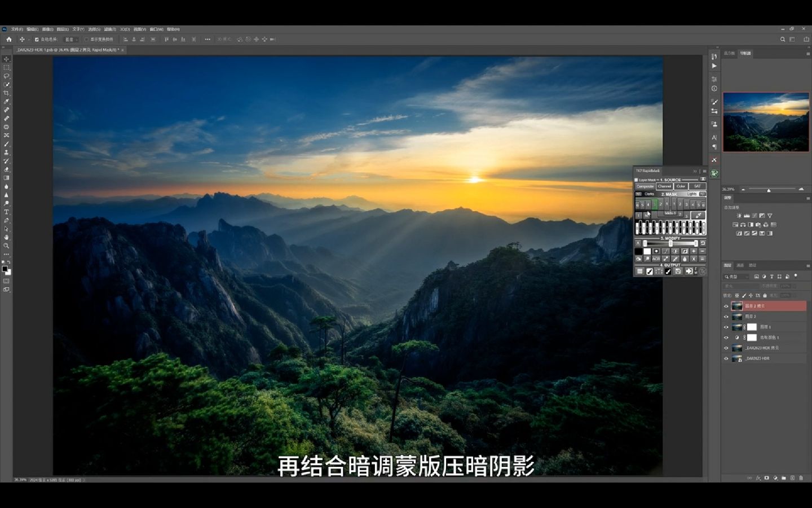The width and height of the screenshot is (812, 508).
Task: Click the text layer filter icon in Layers panel
Action: (x=771, y=277)
